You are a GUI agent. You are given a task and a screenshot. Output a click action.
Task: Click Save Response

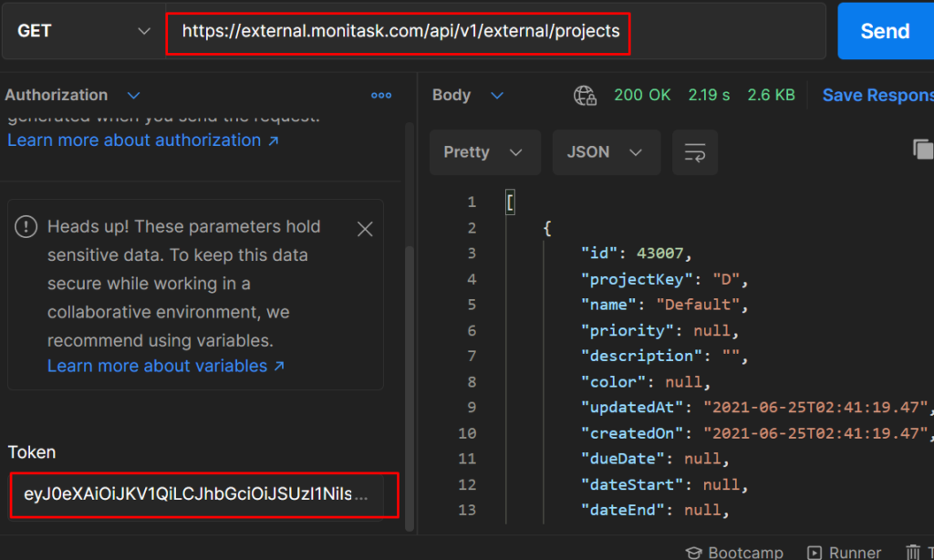point(878,96)
